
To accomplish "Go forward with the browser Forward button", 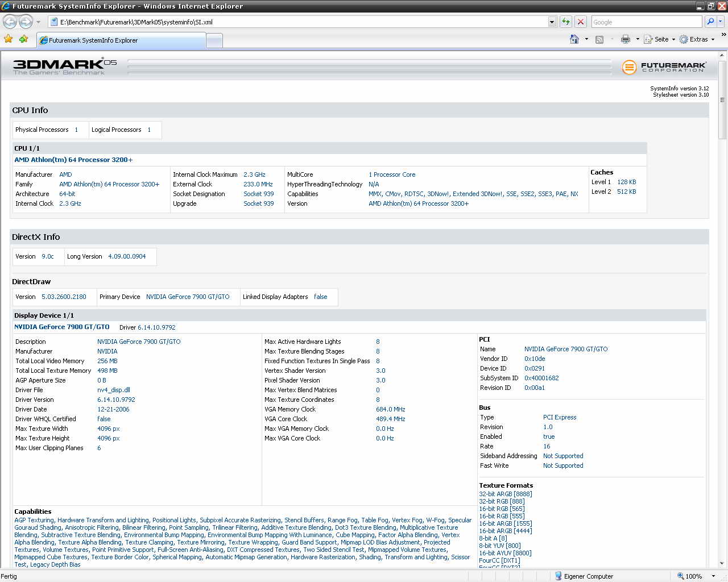I will point(26,22).
